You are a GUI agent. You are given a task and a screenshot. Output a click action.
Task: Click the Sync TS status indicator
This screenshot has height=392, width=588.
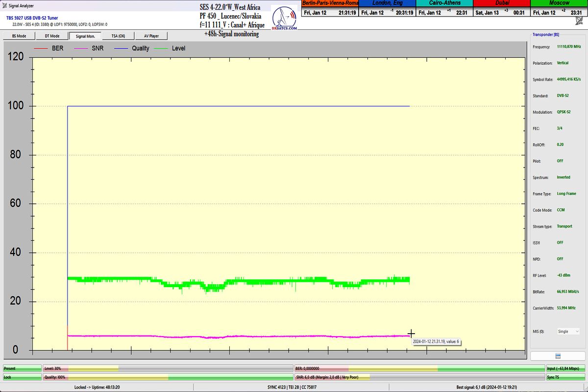click(x=565, y=377)
